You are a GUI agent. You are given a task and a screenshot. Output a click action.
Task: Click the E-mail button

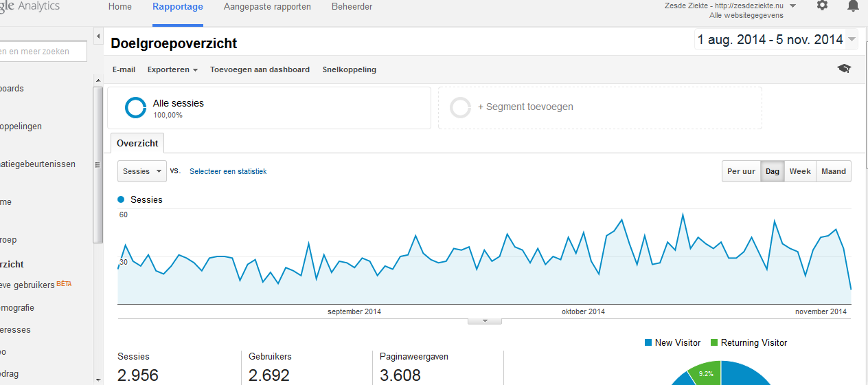[x=124, y=69]
